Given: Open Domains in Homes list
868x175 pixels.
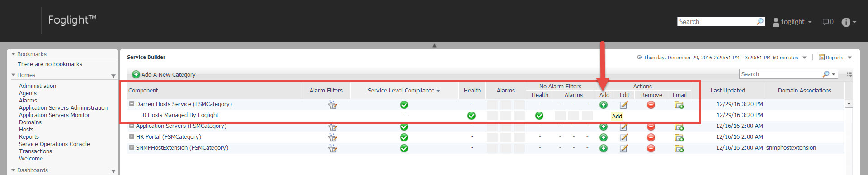Looking at the screenshot, I should [30, 122].
